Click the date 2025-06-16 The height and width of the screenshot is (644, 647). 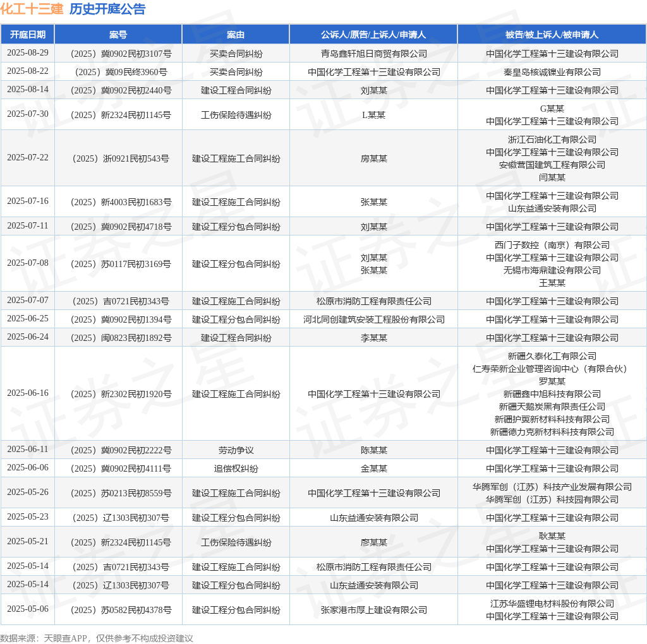(28, 393)
